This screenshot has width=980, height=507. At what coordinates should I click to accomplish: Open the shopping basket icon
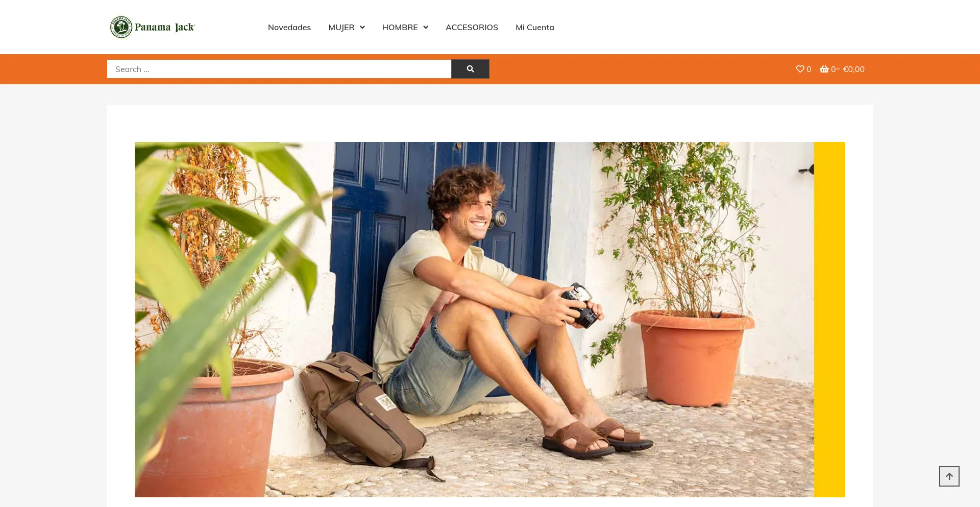point(824,69)
